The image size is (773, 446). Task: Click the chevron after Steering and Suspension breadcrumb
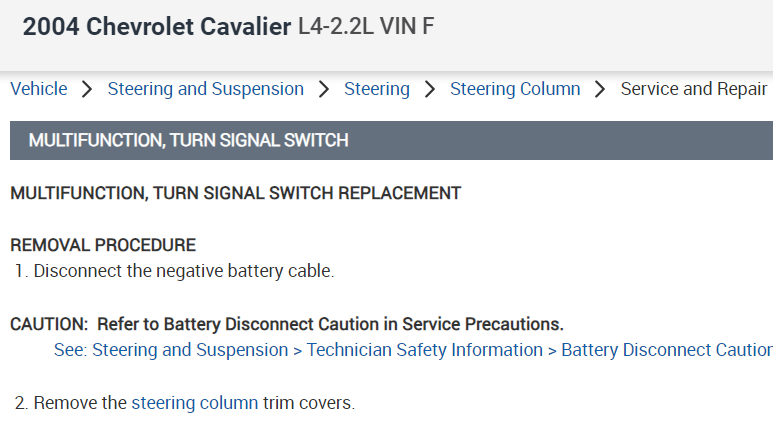pyautogui.click(x=324, y=89)
